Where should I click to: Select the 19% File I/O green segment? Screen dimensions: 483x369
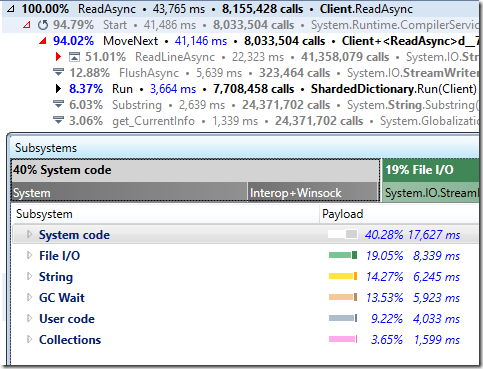click(x=431, y=170)
